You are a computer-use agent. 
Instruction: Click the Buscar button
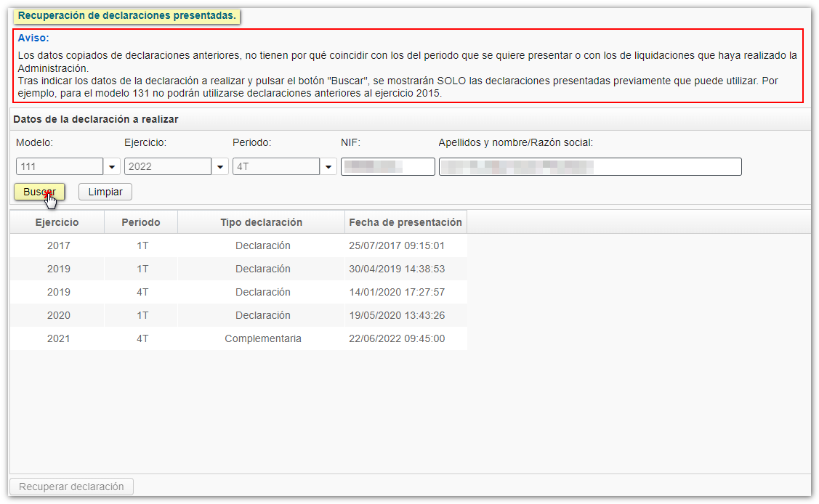coord(39,192)
